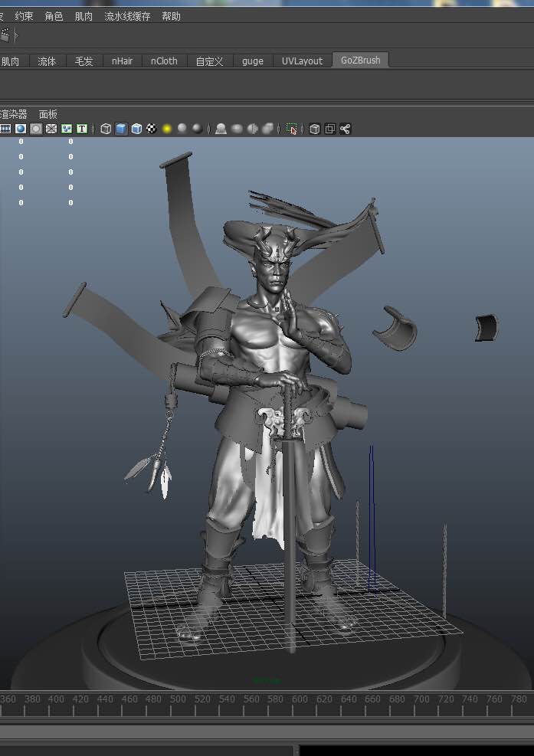The image size is (534, 756).
Task: Open the 流水线缓存 menu
Action: coord(127,16)
